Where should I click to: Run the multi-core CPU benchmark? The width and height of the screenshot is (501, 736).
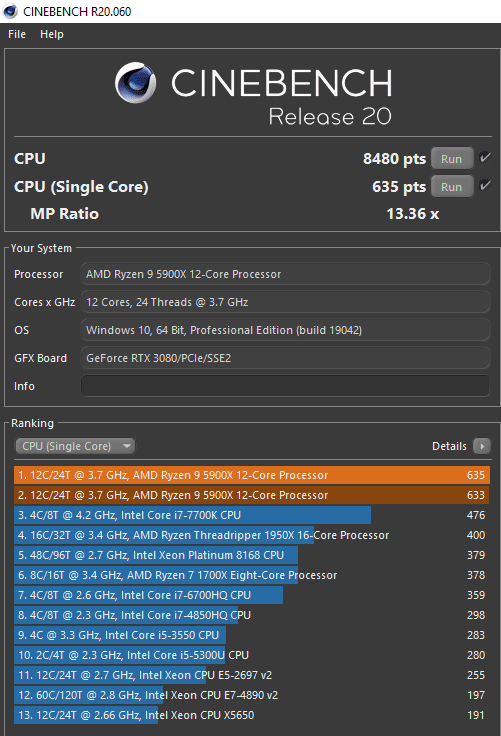tap(452, 159)
